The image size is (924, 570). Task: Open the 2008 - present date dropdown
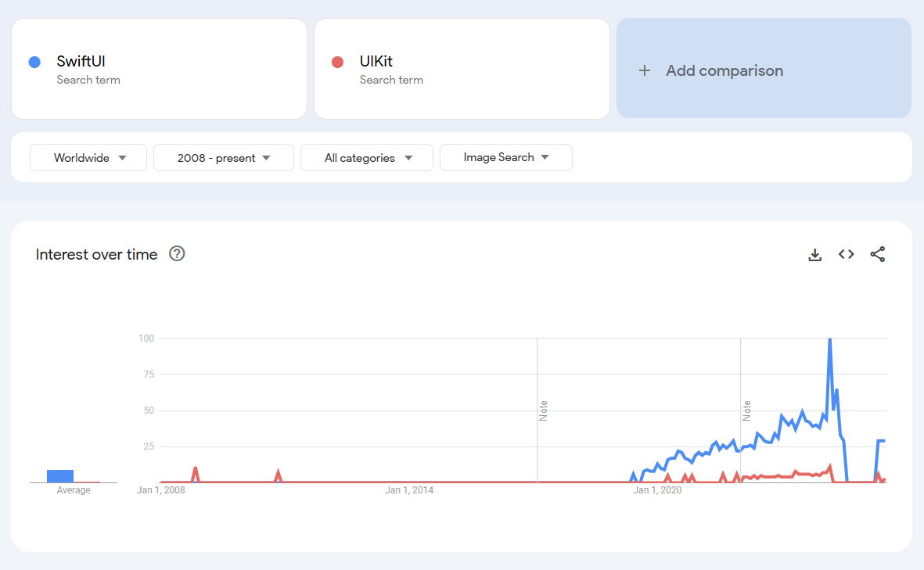(223, 158)
